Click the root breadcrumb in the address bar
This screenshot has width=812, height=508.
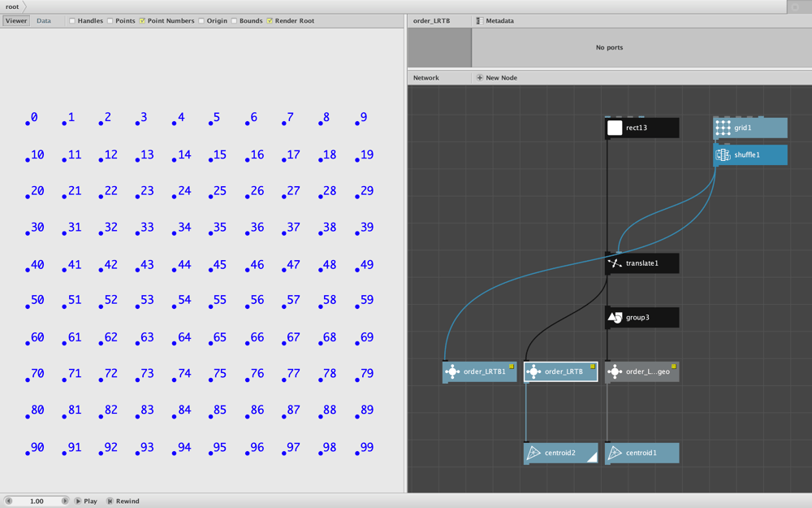point(12,7)
